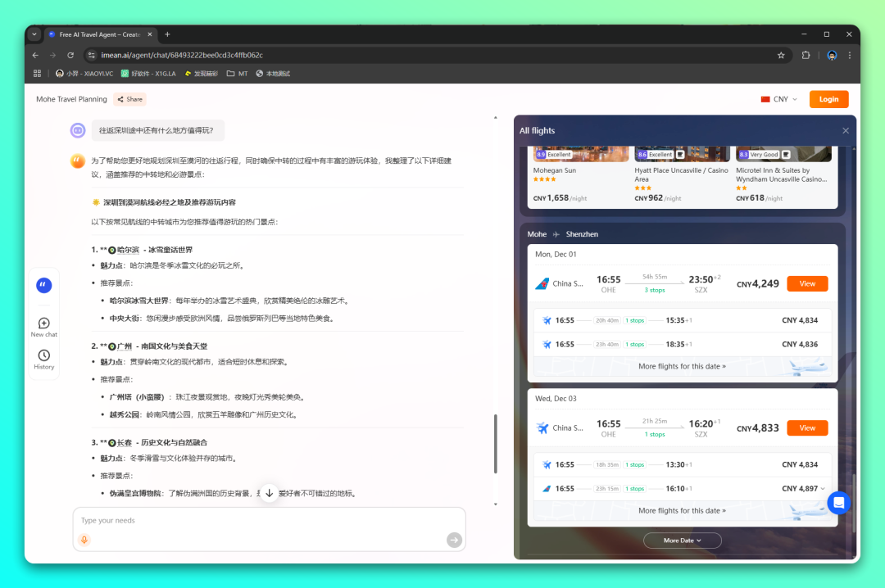
Task: Open the MT bookmark folder
Action: (x=238, y=74)
